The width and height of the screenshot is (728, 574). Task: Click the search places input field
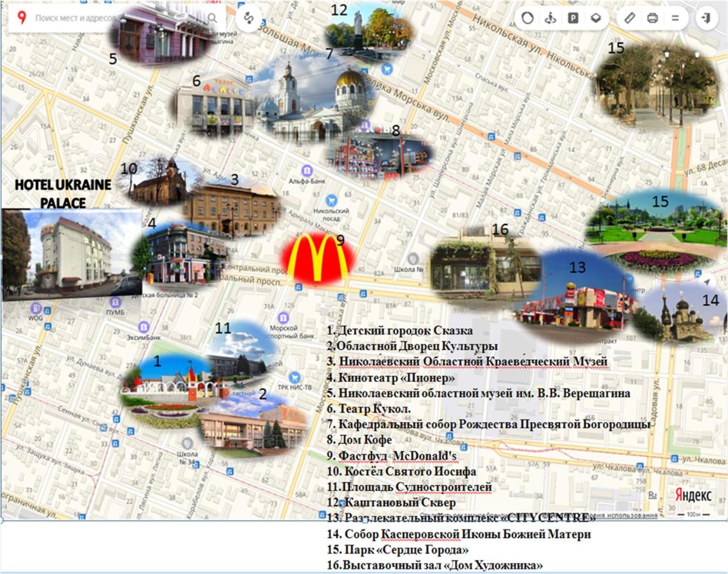[x=74, y=18]
